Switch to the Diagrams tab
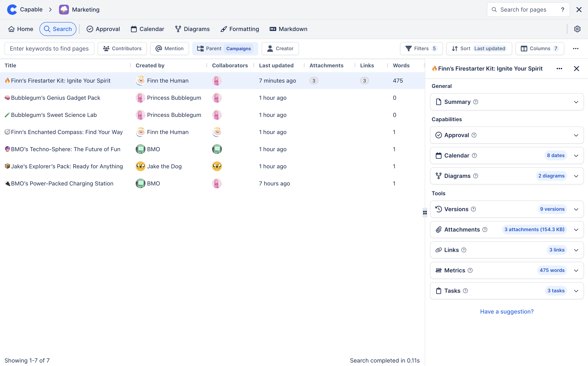The image size is (588, 366). pos(192,29)
